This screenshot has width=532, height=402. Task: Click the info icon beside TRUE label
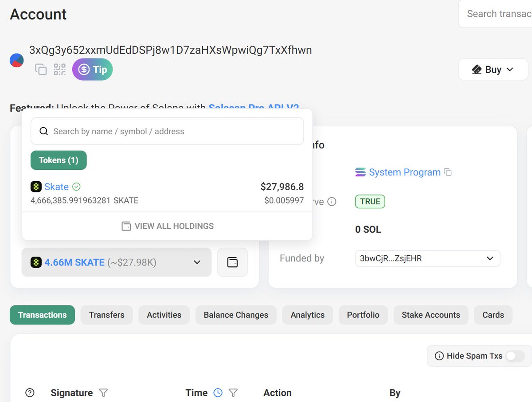(332, 202)
